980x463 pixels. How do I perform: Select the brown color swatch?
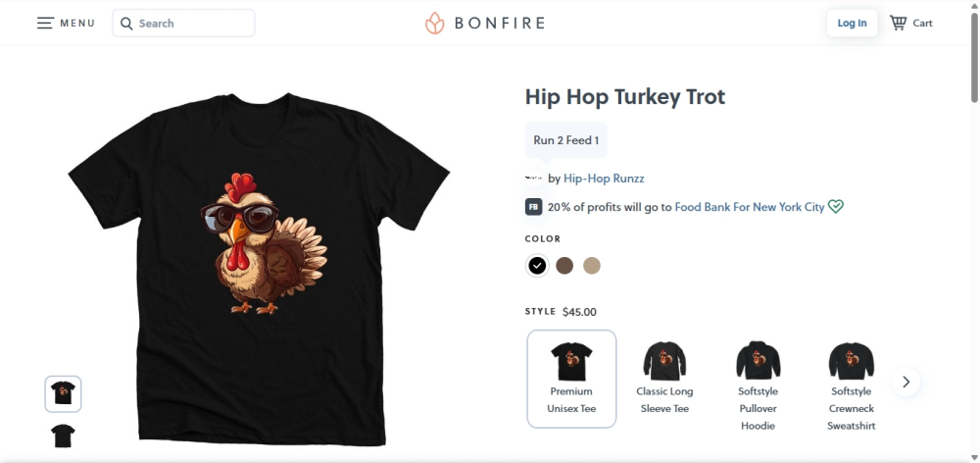point(564,265)
